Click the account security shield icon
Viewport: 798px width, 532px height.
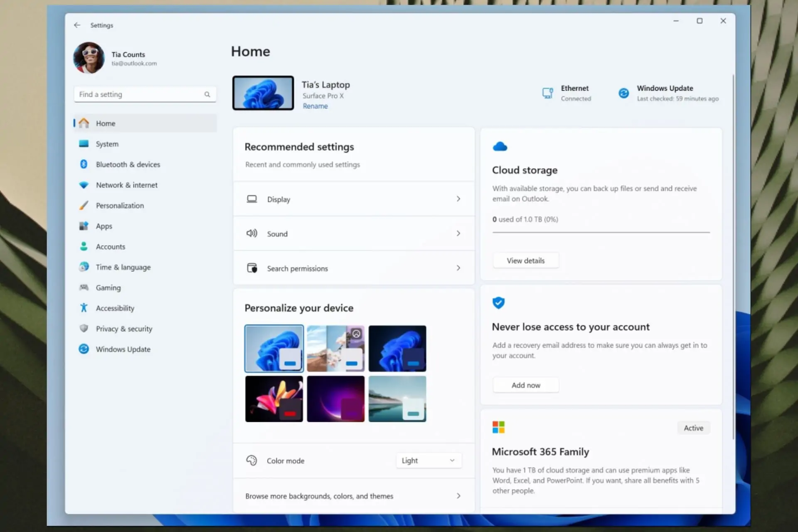(499, 302)
